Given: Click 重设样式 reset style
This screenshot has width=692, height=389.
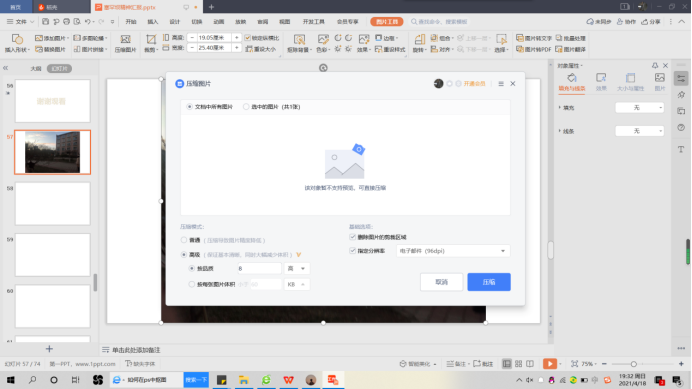Looking at the screenshot, I should 390,49.
